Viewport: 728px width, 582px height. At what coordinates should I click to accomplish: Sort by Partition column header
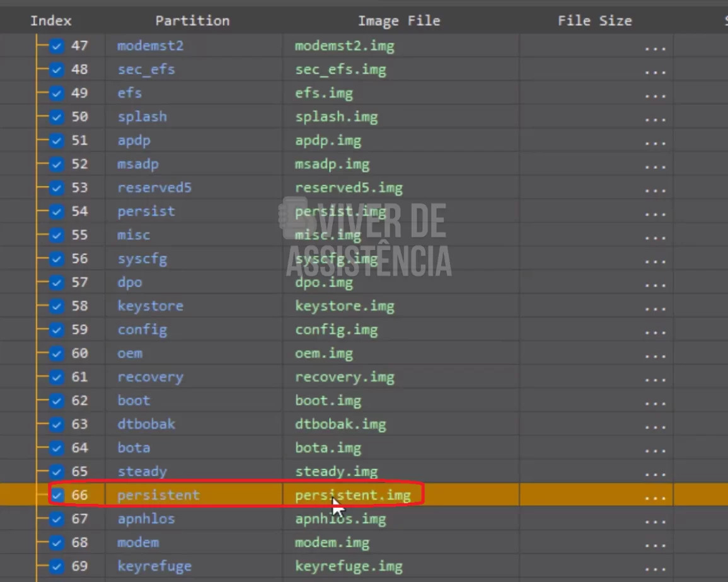point(192,21)
